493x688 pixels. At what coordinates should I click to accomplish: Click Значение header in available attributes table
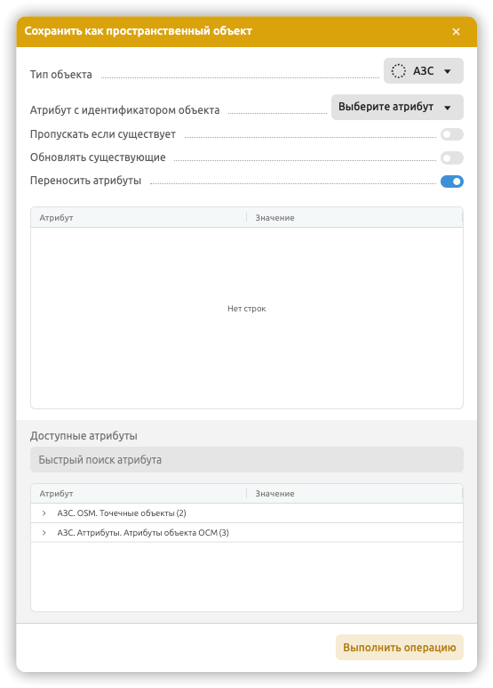[354, 494]
